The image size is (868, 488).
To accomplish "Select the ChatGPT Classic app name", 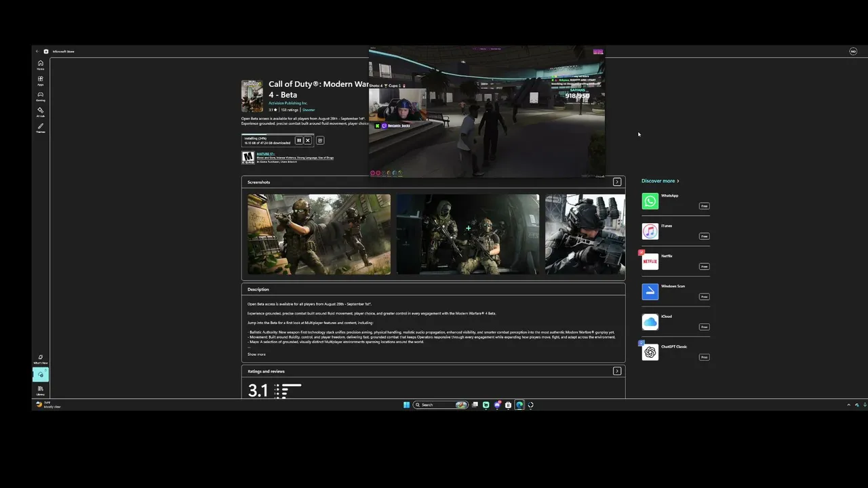I will pyautogui.click(x=674, y=346).
